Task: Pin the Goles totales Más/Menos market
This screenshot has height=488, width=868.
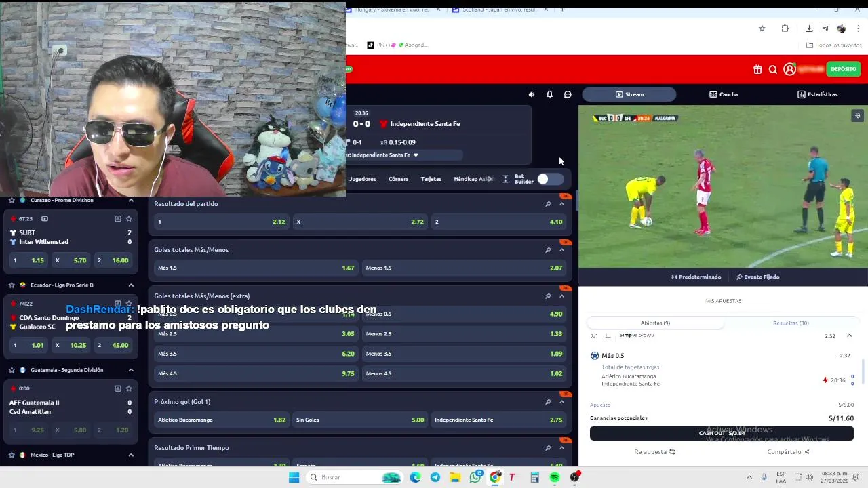Action: (x=548, y=249)
